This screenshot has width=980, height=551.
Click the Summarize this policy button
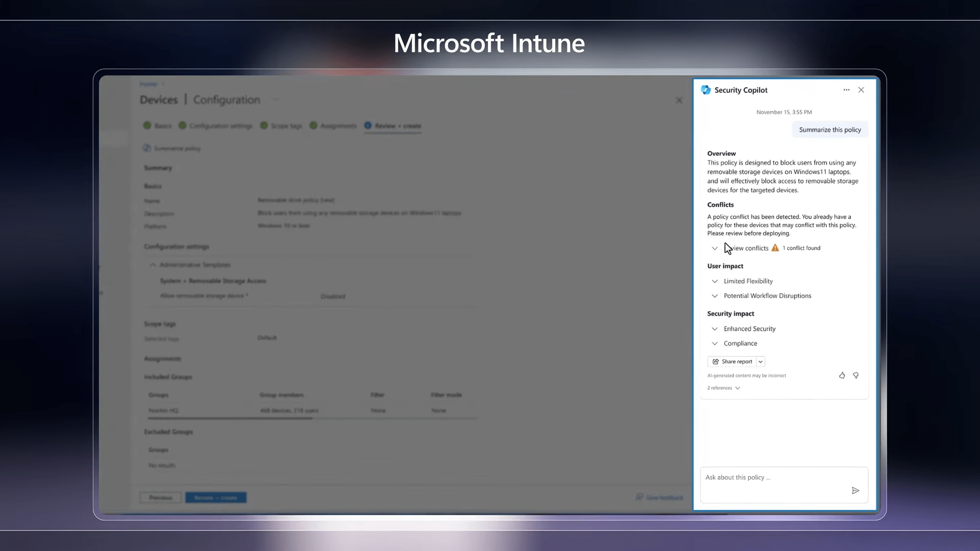point(829,129)
